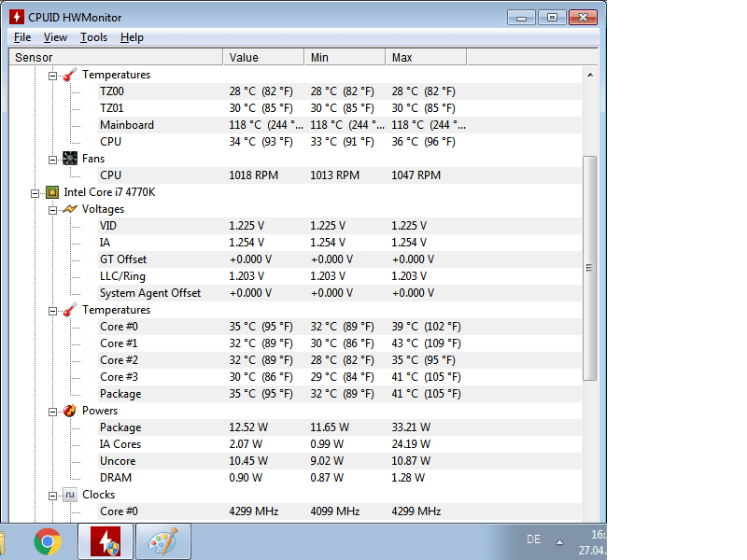The height and width of the screenshot is (560, 747).
Task: Collapse the Fans group
Action: point(52,160)
